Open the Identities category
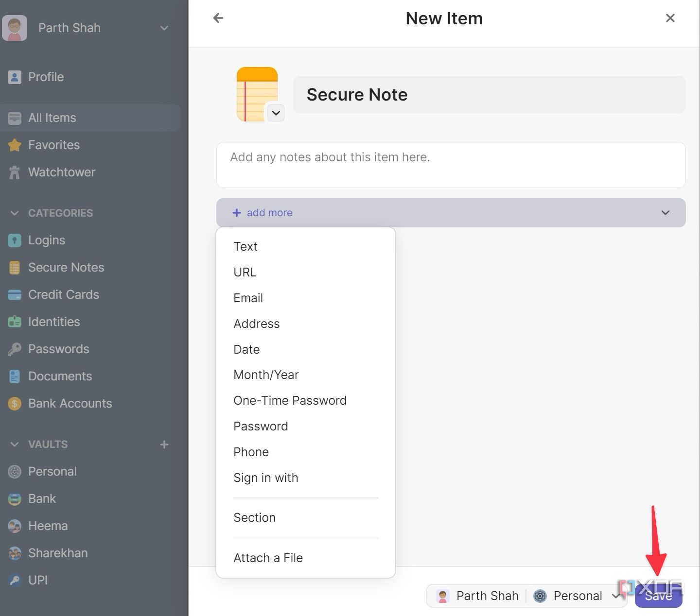 click(53, 322)
